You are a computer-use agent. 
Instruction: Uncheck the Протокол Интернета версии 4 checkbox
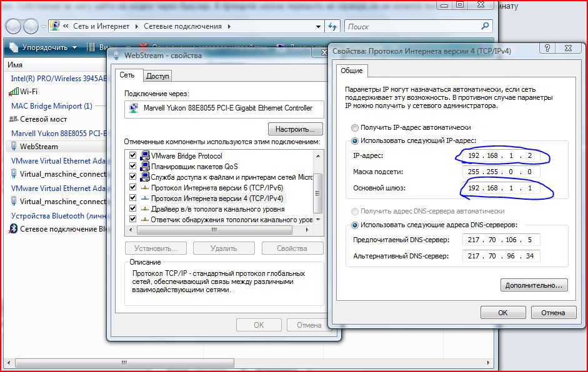(x=132, y=197)
